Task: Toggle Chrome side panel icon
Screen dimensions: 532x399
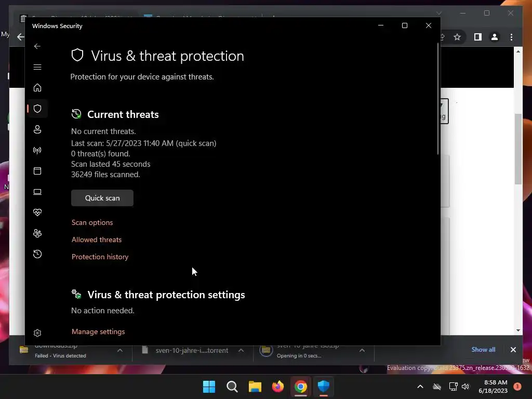Action: [x=478, y=37]
